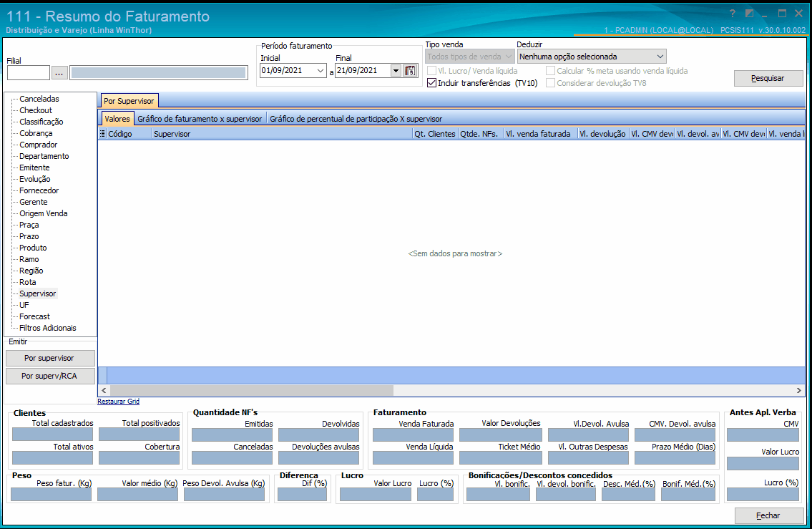Click the Total cadastrados field
The image size is (812, 529).
coord(53,435)
